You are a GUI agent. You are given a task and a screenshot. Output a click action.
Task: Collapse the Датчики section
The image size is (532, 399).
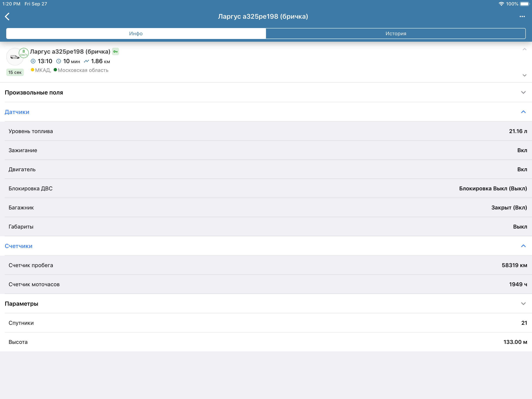(523, 112)
